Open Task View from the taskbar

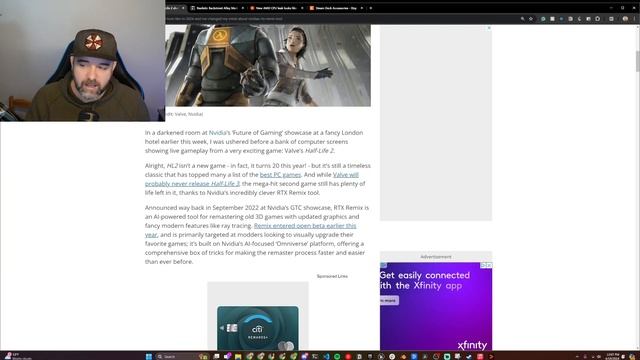click(x=216, y=356)
